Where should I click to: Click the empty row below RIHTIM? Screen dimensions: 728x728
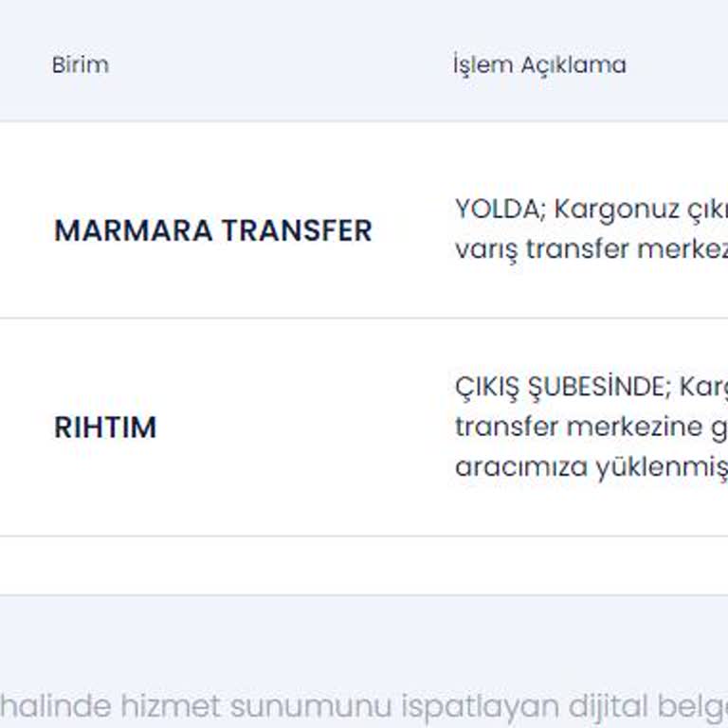(364, 566)
